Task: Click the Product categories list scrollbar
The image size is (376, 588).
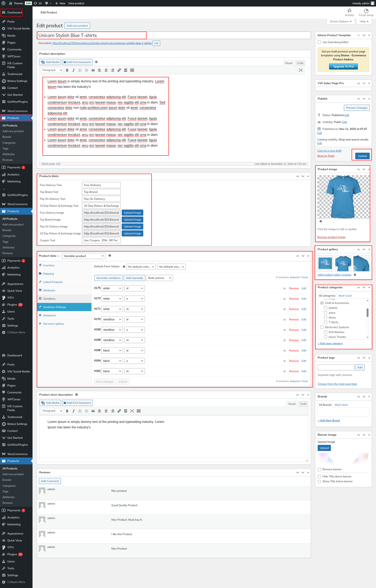Action: click(367, 313)
